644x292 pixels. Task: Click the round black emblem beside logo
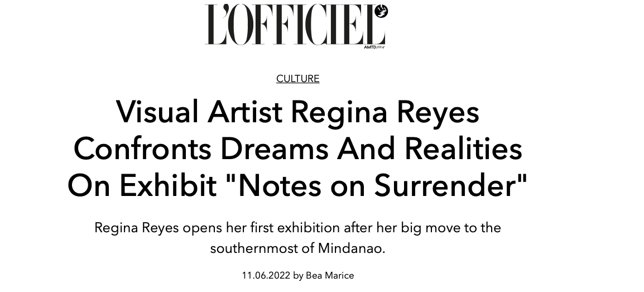pos(382,11)
